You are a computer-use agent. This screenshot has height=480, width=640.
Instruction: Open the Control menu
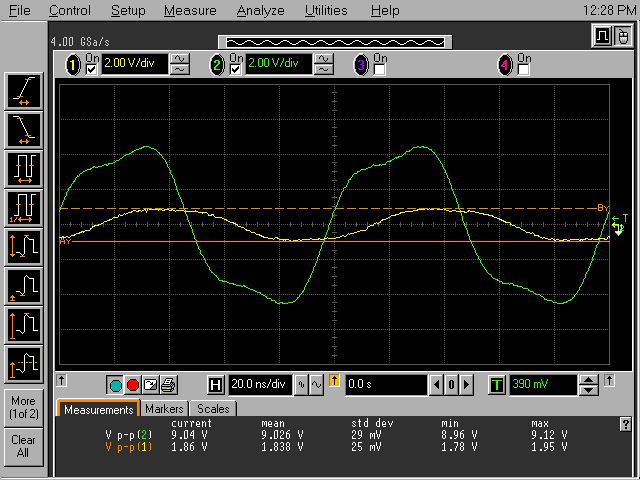tap(69, 10)
